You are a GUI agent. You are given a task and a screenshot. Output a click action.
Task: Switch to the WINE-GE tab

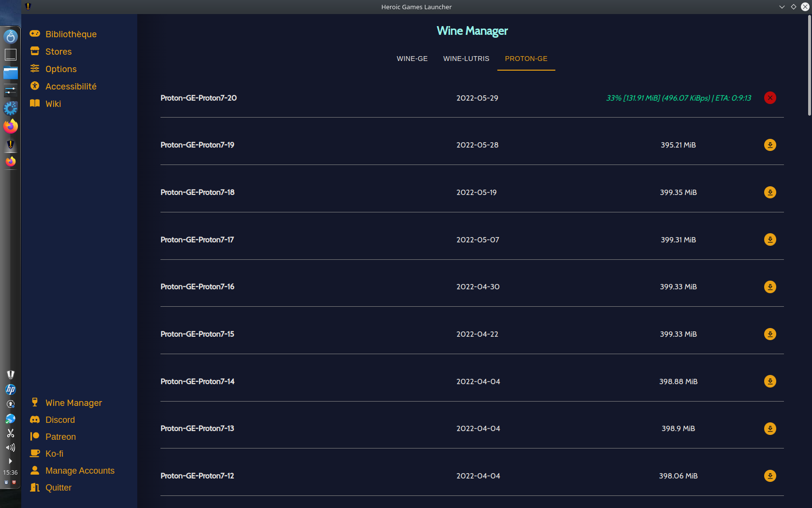(x=412, y=59)
